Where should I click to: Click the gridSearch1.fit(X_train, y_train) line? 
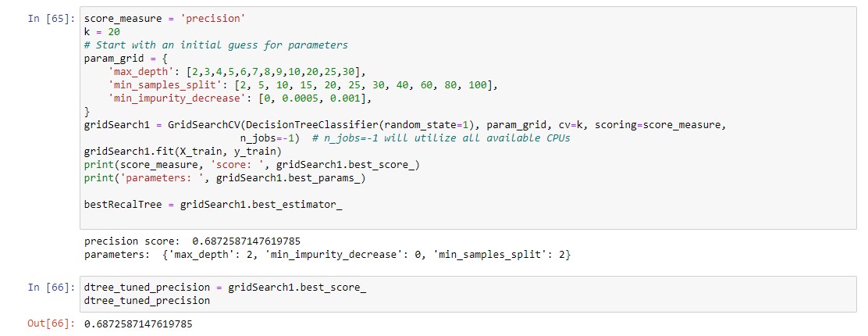183,152
